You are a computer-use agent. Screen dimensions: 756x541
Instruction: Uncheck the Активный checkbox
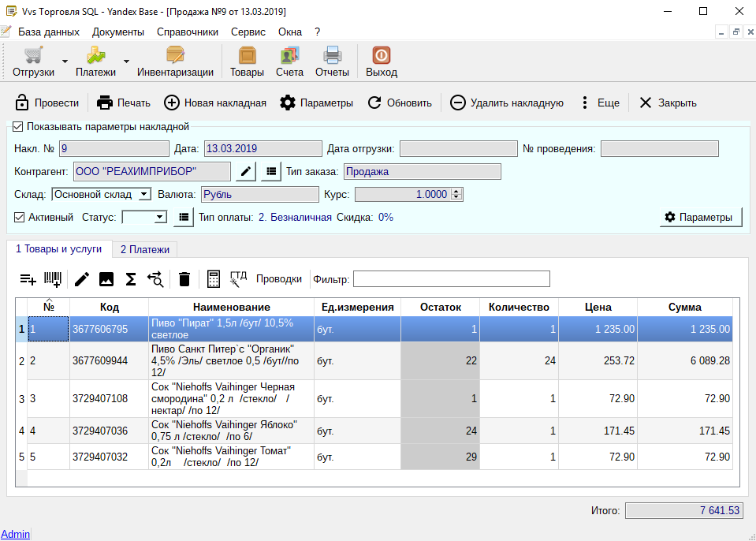click(20, 217)
